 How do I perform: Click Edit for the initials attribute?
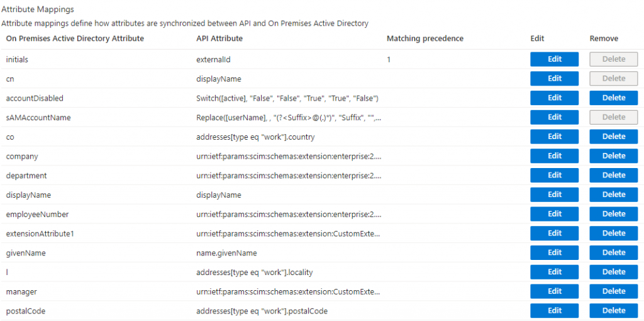pyautogui.click(x=554, y=59)
